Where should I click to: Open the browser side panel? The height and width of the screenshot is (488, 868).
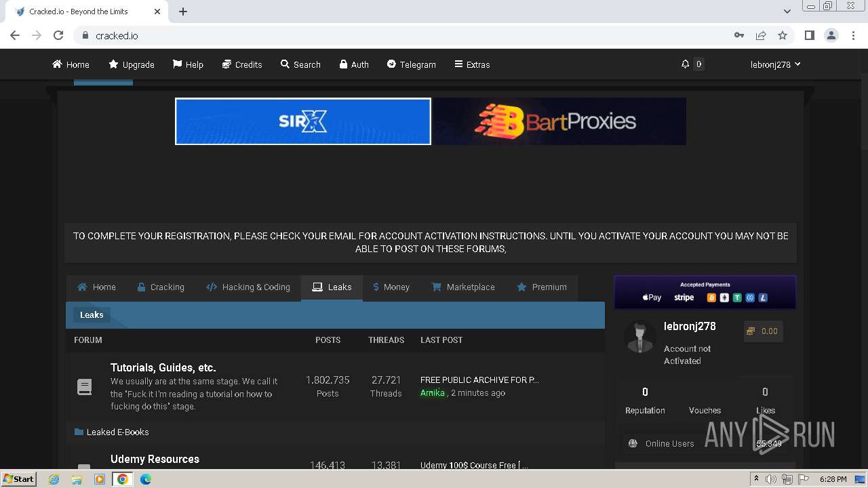809,35
